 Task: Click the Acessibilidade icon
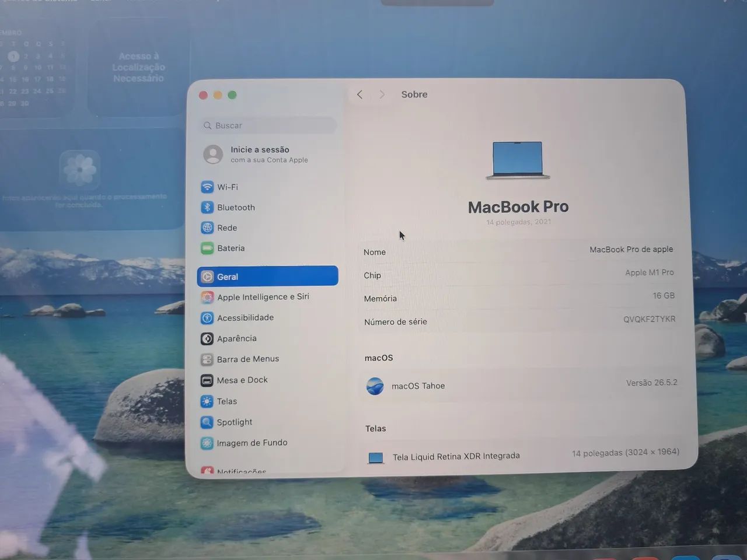coord(207,317)
